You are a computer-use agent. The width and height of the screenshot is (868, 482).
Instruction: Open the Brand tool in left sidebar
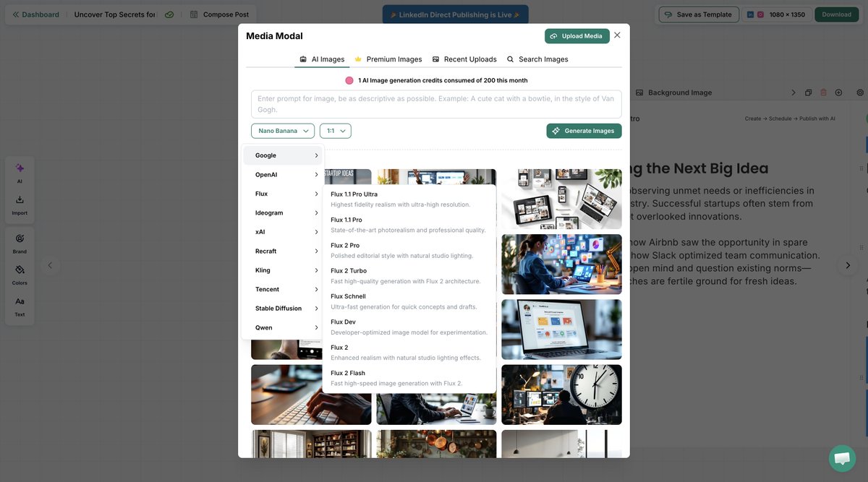pyautogui.click(x=20, y=244)
